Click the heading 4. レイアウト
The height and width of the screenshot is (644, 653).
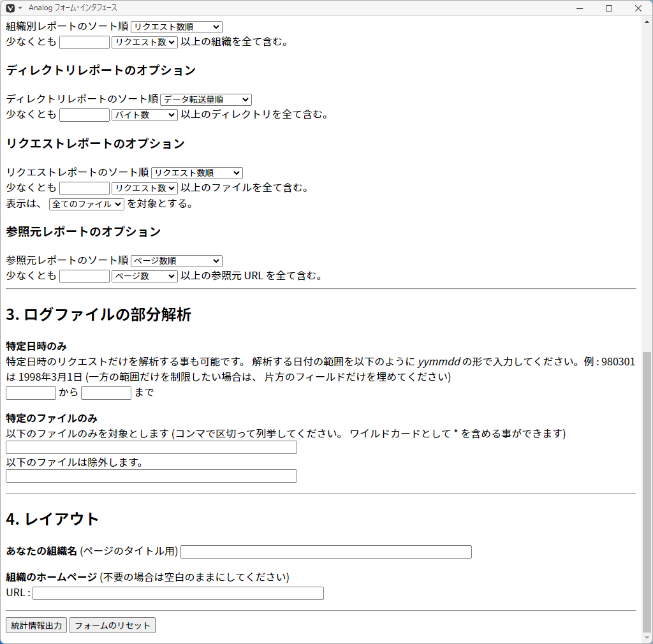point(52,519)
